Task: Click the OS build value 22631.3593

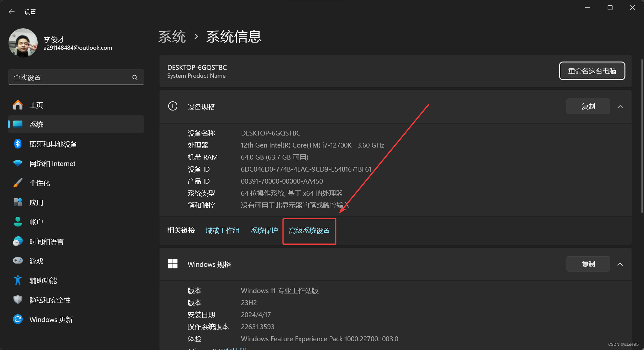Action: coord(258,327)
